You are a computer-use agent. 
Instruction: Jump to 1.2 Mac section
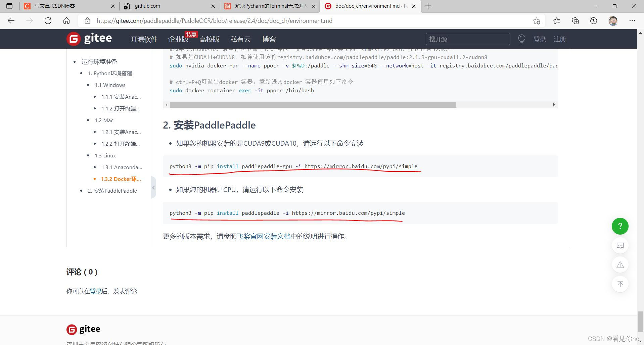point(104,120)
